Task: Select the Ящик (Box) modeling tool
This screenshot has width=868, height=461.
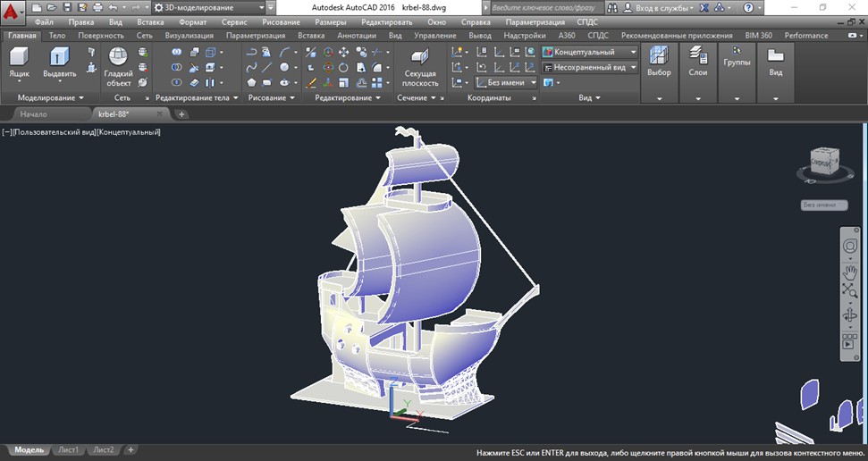Action: [x=20, y=63]
